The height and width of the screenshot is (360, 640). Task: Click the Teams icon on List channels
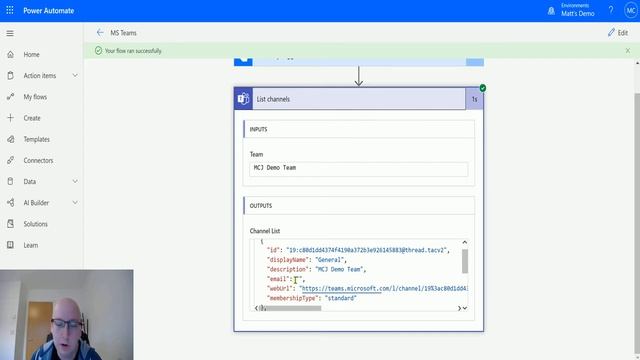(243, 99)
